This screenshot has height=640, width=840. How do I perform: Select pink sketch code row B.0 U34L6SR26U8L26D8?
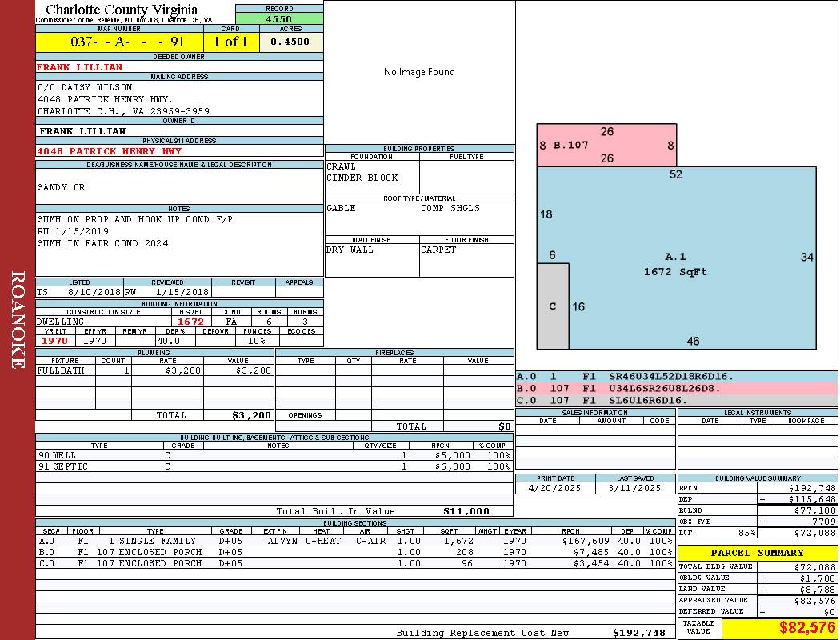(677, 389)
